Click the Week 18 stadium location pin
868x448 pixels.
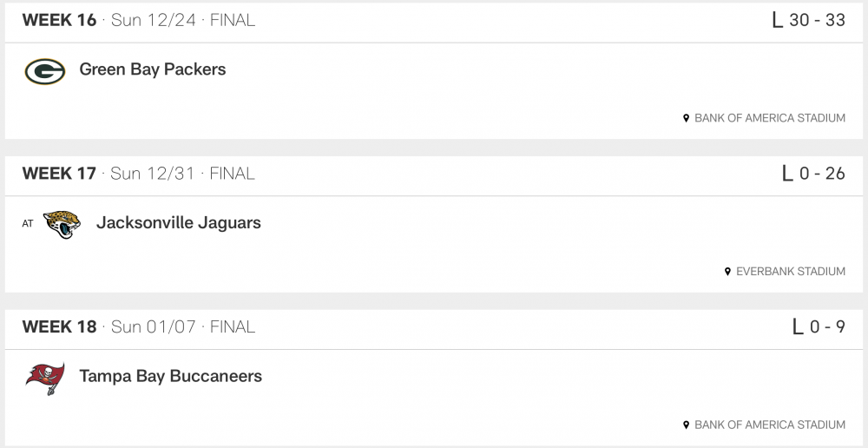[x=686, y=425]
